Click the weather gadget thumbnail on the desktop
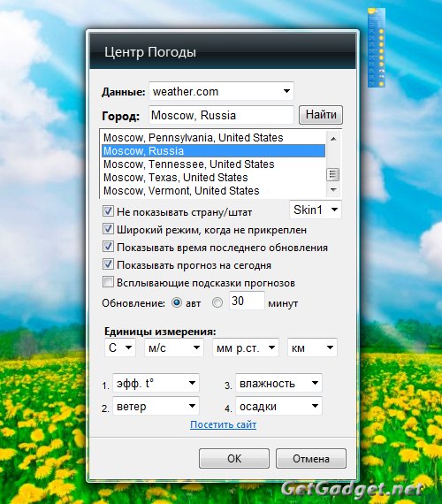This screenshot has width=442, height=504. coord(377,48)
